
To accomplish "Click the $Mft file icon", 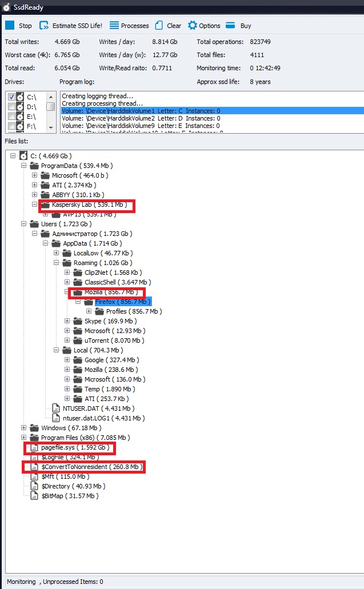I will [34, 476].
